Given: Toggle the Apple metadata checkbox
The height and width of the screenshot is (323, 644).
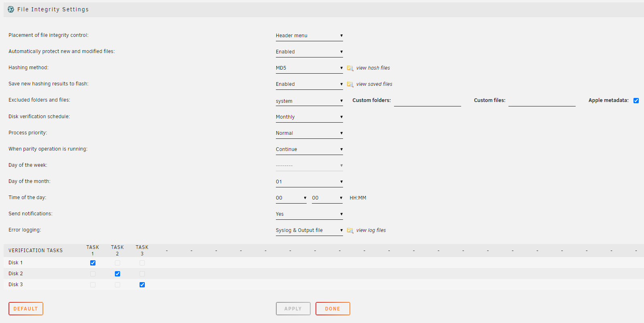Looking at the screenshot, I should point(636,100).
